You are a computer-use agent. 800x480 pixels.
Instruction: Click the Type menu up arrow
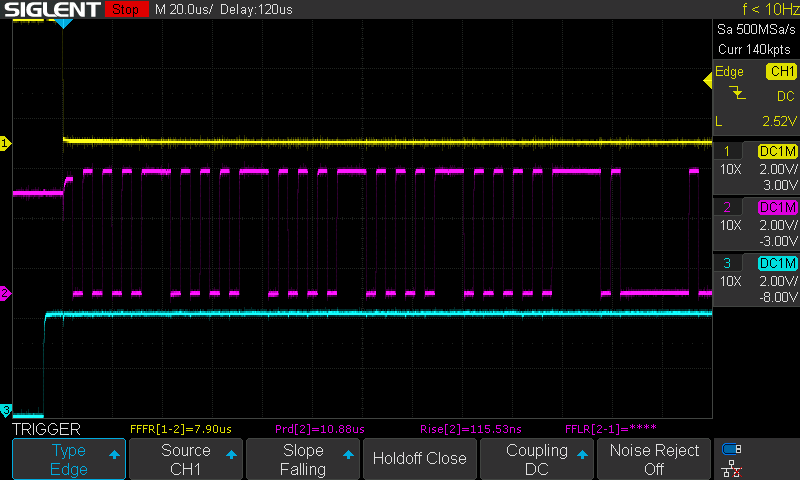(x=114, y=454)
